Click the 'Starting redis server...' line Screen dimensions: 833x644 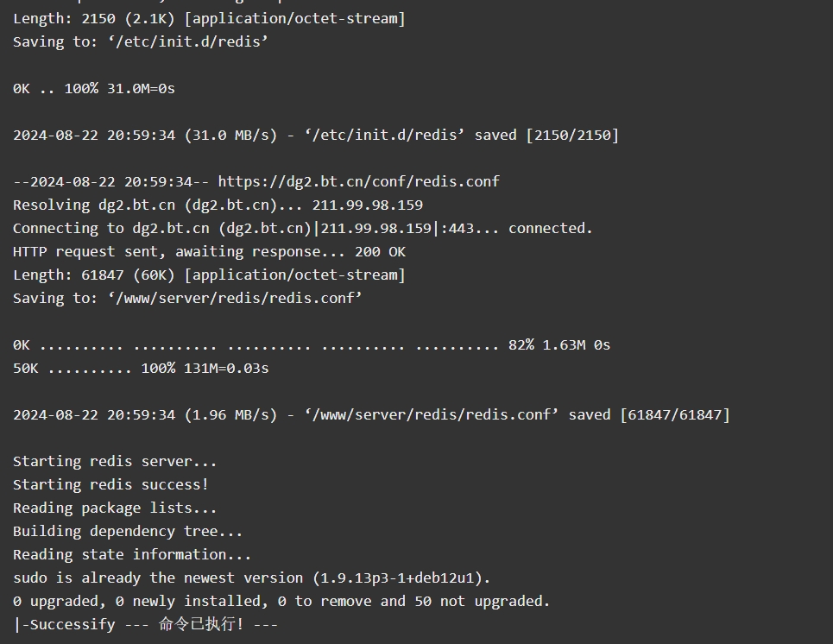tap(115, 461)
